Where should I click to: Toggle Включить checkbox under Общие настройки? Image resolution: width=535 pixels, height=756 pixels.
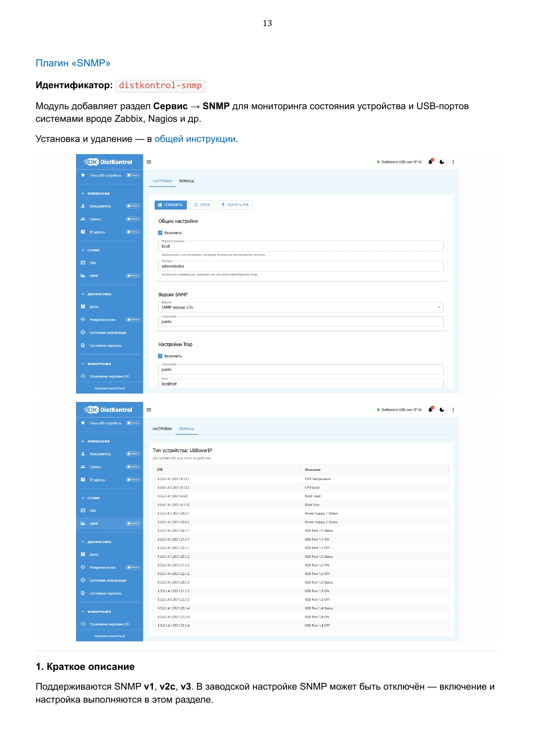tap(160, 233)
